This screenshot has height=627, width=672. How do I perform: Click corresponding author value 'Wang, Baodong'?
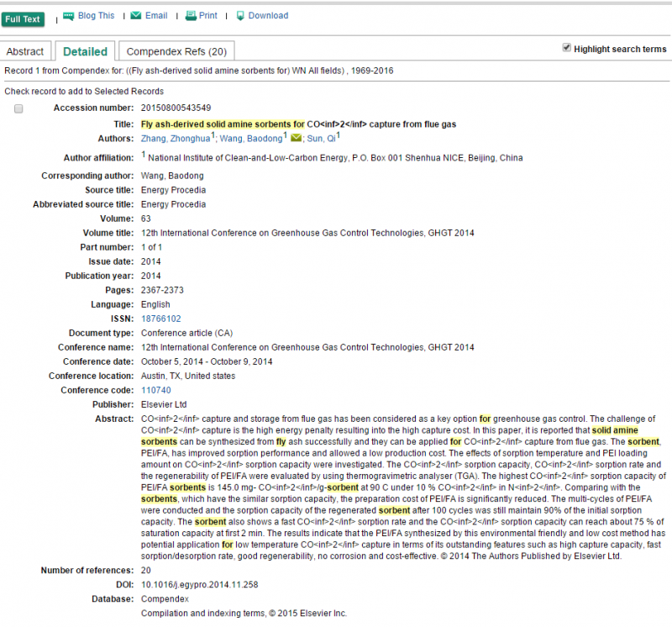click(172, 176)
